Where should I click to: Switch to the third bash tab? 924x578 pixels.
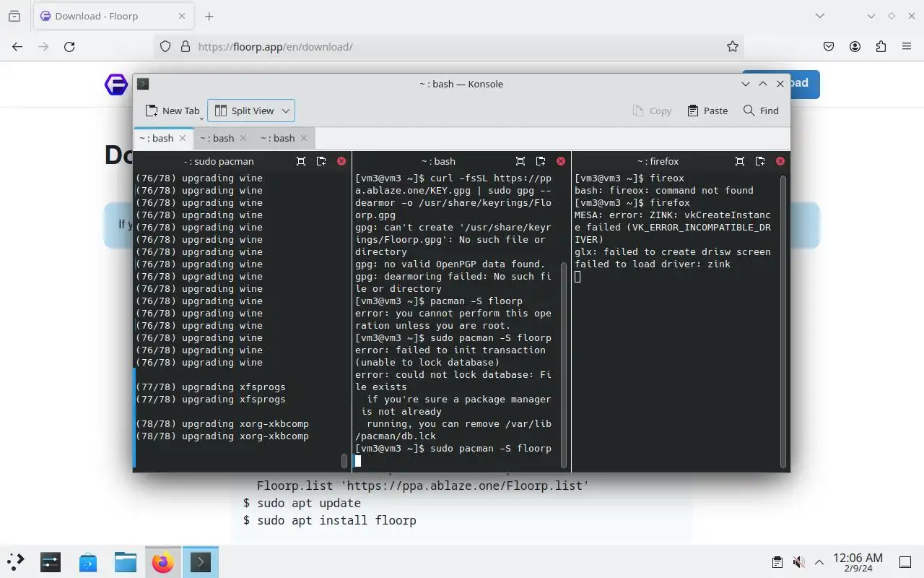point(277,138)
